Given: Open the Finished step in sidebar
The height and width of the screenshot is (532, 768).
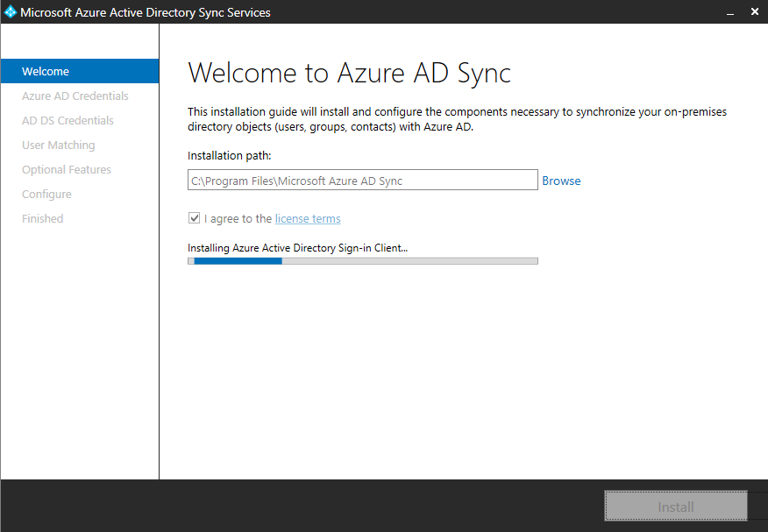Looking at the screenshot, I should tap(42, 218).
